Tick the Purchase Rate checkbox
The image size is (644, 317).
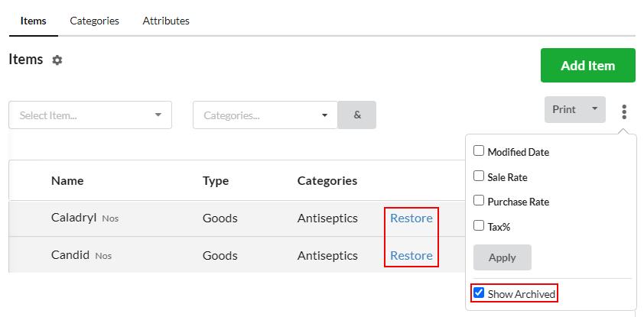(x=479, y=201)
